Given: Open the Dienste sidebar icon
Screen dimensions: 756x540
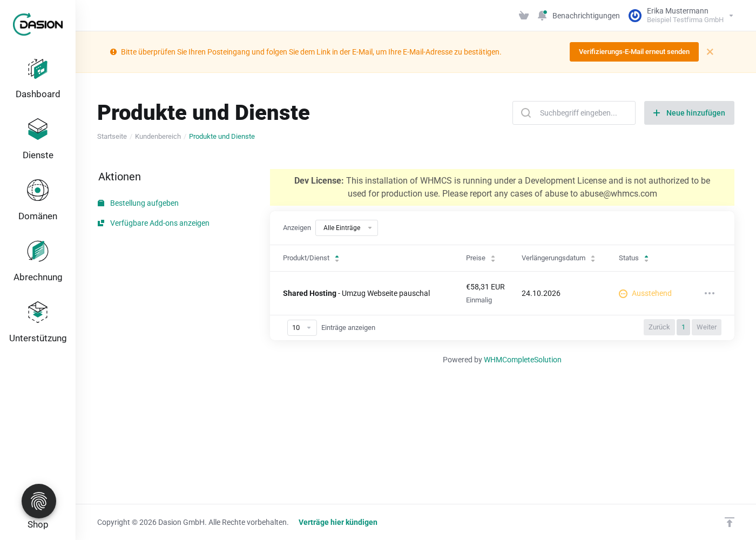Looking at the screenshot, I should (x=38, y=130).
